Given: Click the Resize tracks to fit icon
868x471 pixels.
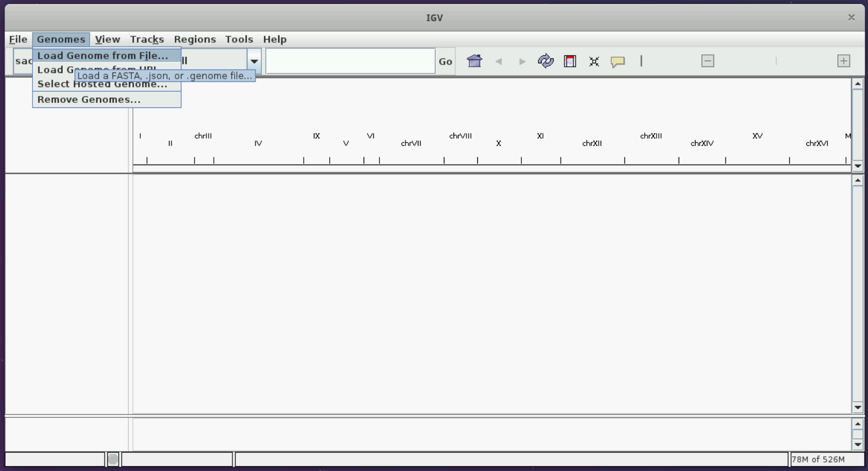Looking at the screenshot, I should (x=594, y=61).
